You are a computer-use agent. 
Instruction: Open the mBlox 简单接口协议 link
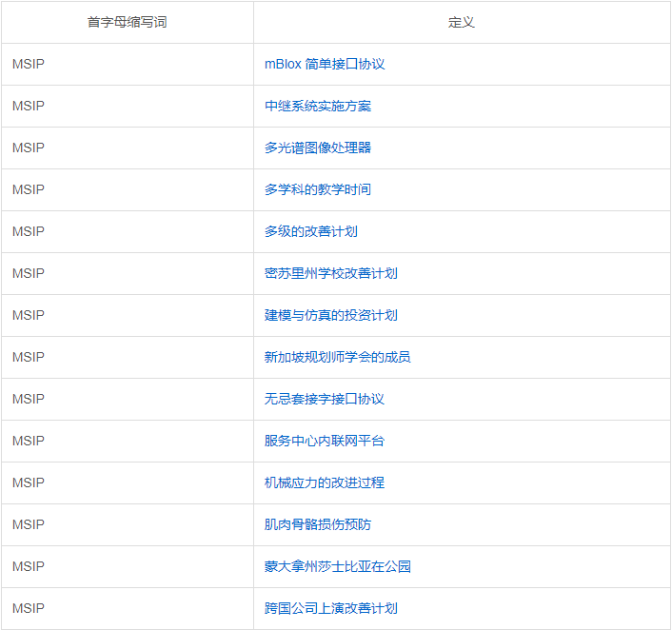pyautogui.click(x=324, y=64)
